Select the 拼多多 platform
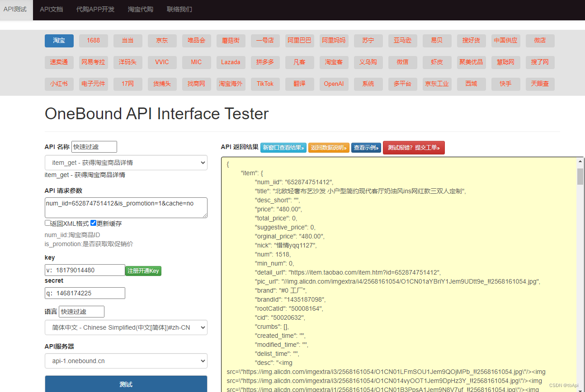 click(x=265, y=62)
